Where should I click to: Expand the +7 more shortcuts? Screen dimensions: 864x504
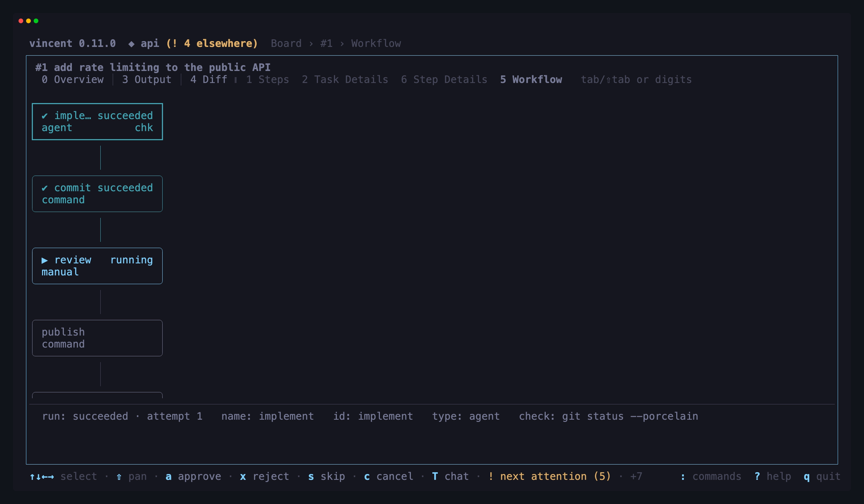636,476
